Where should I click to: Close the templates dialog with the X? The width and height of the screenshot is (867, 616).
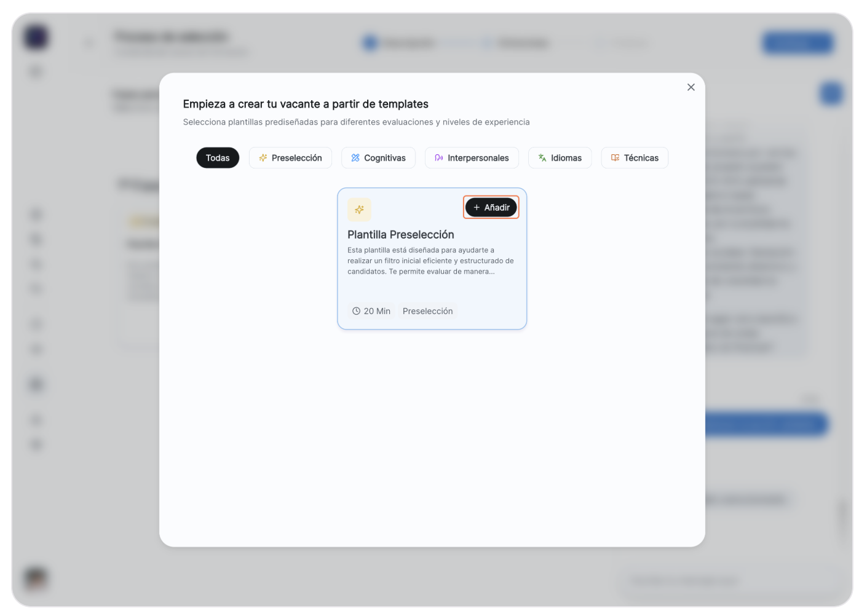click(691, 87)
